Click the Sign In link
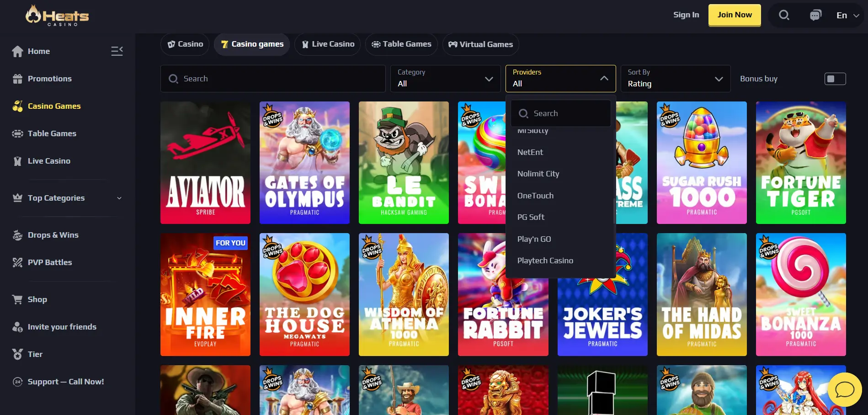The width and height of the screenshot is (868, 415). 686,15
